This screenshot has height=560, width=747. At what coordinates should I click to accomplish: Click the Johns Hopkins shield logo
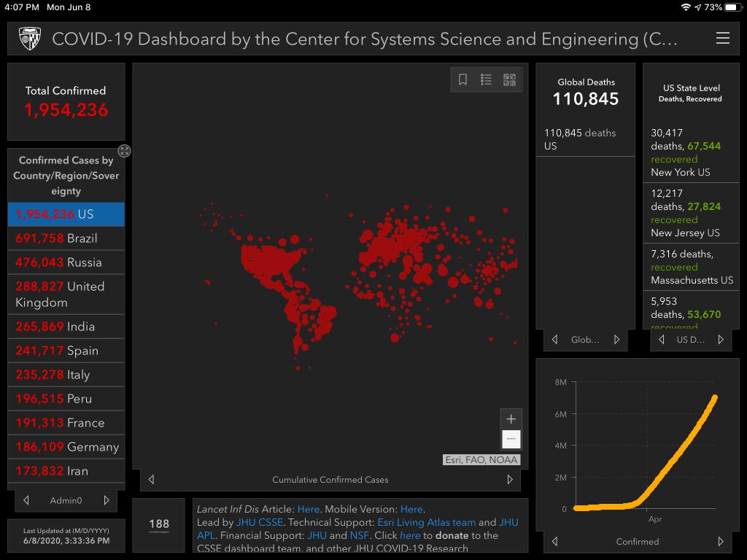tap(29, 39)
